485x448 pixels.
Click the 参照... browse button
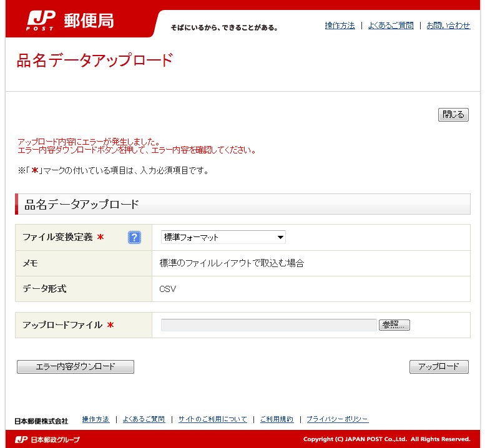[x=394, y=325]
